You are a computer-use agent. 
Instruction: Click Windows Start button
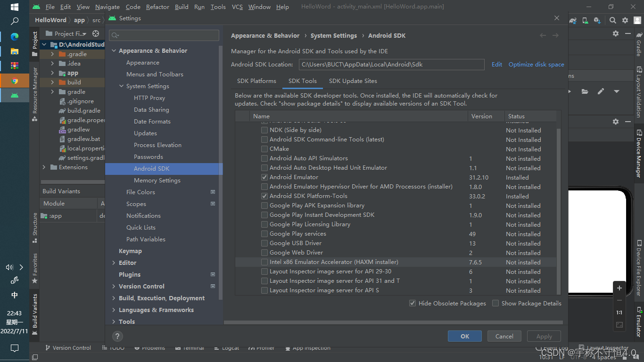(15, 7)
